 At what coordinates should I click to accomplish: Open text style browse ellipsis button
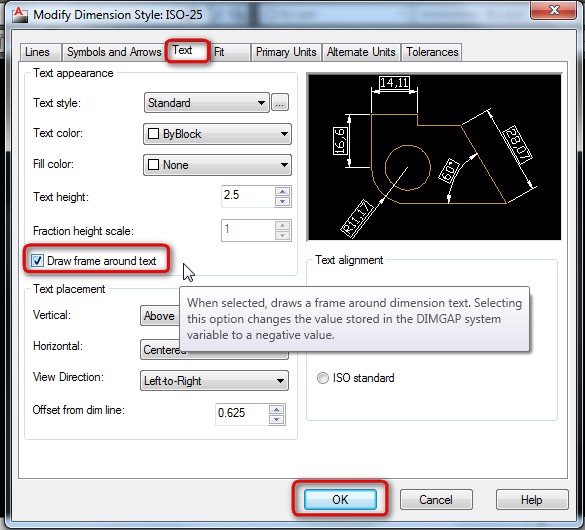coord(280,103)
